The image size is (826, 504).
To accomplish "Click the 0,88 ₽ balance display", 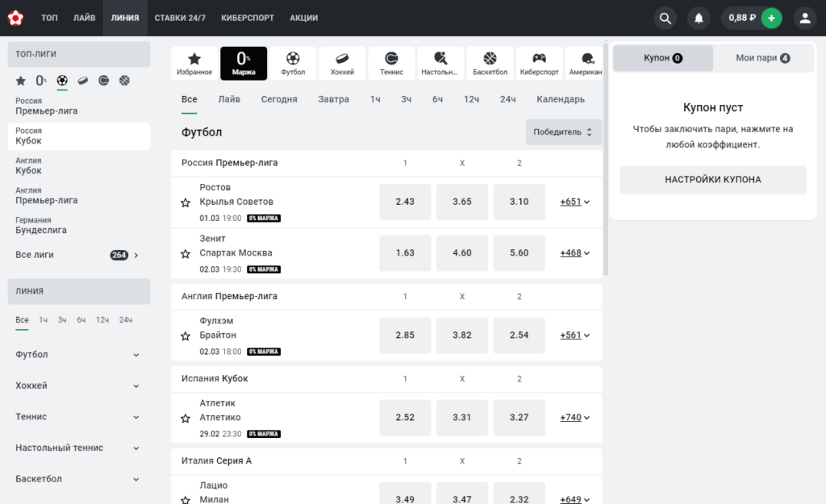I will [x=742, y=18].
